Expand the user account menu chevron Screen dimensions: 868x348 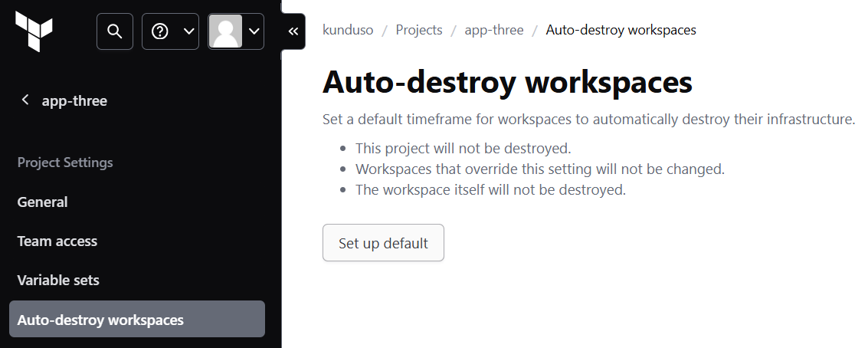(x=254, y=31)
